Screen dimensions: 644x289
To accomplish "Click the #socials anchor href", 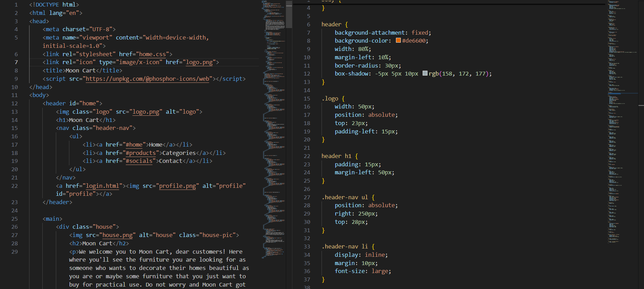I will [139, 161].
